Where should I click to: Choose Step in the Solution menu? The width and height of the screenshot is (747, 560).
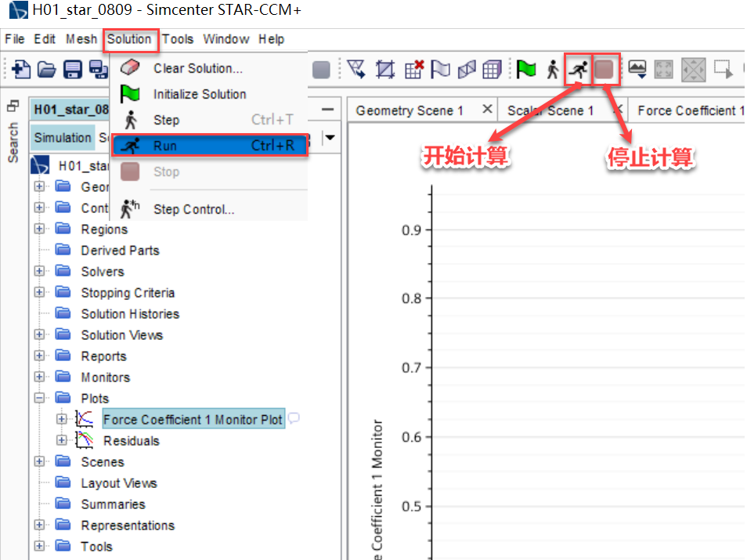pos(209,120)
